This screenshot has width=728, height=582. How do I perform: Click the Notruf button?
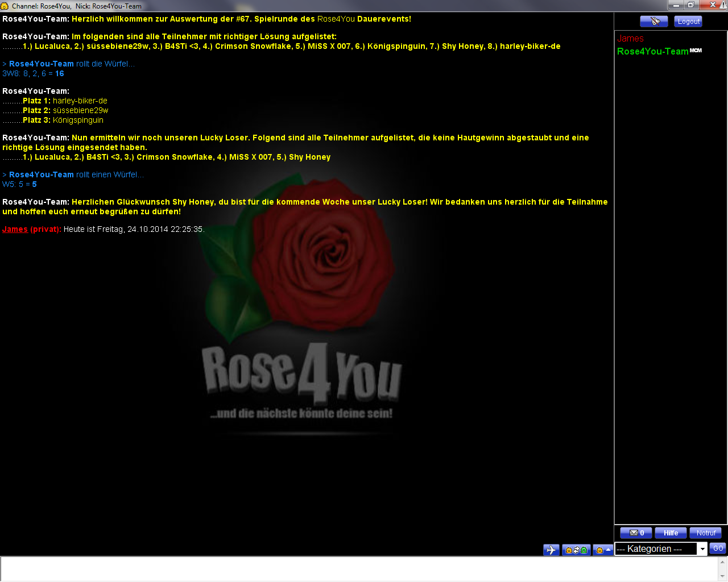705,533
